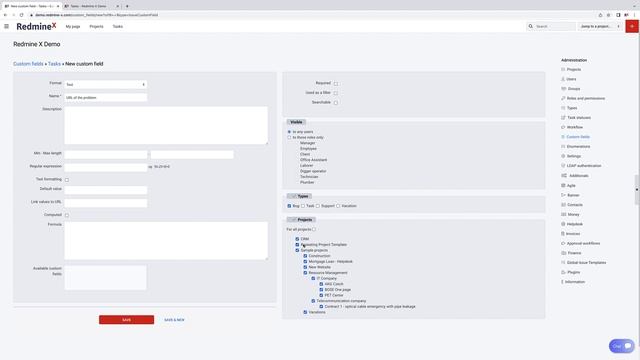Screen dimensions: 640x360
Task: Click the Save & New link
Action: 174,320
